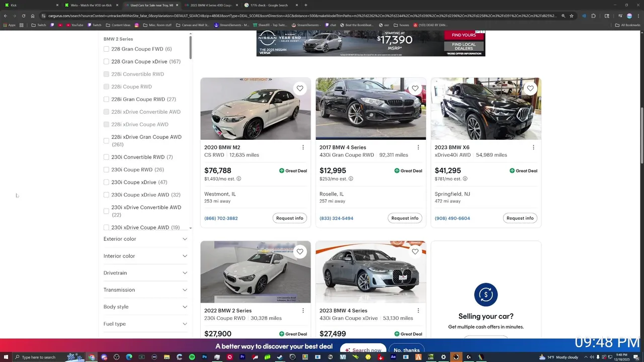Viewport: 644px width, 362px height.
Task: Open the Content Ideas bookmark folder
Action: click(118, 25)
